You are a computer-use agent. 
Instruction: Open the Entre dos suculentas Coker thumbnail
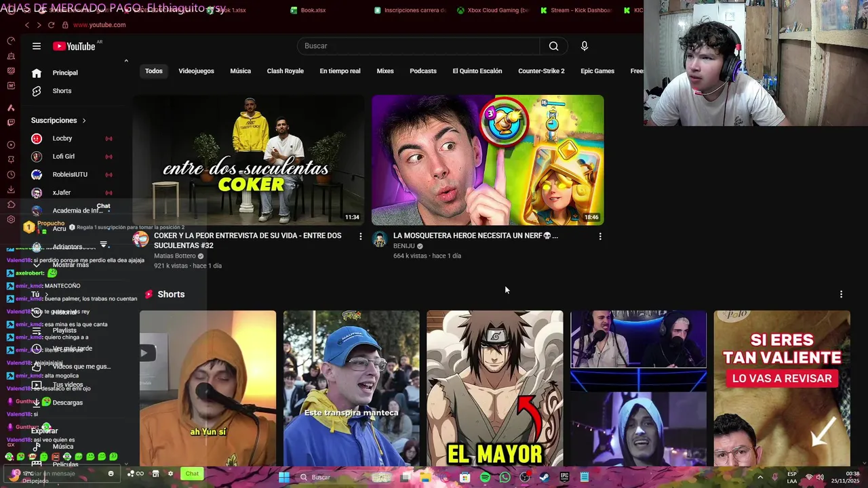pyautogui.click(x=248, y=160)
